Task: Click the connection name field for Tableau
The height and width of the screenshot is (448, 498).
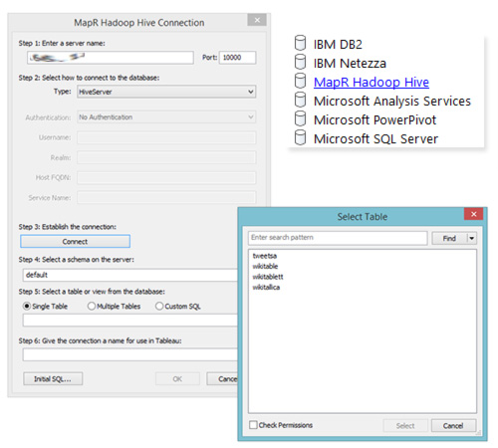Action: coord(130,354)
